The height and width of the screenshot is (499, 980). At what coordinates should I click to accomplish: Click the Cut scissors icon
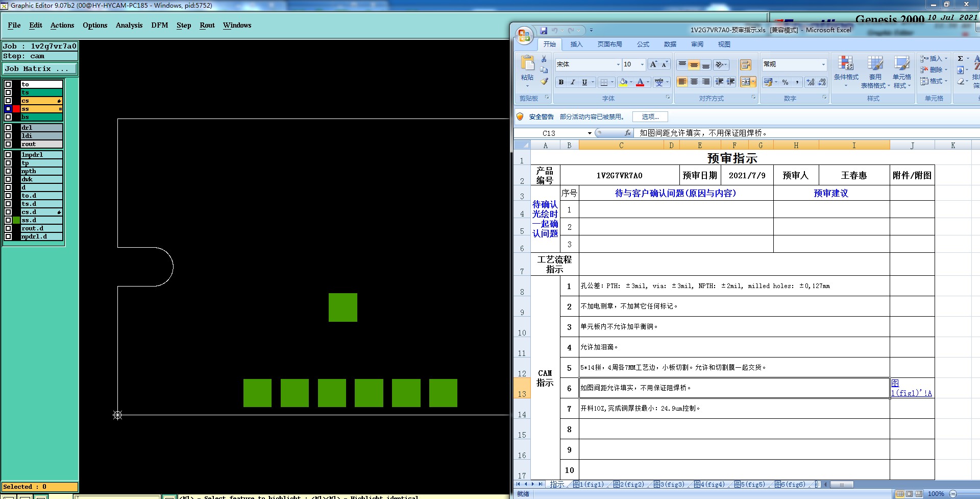pyautogui.click(x=544, y=59)
